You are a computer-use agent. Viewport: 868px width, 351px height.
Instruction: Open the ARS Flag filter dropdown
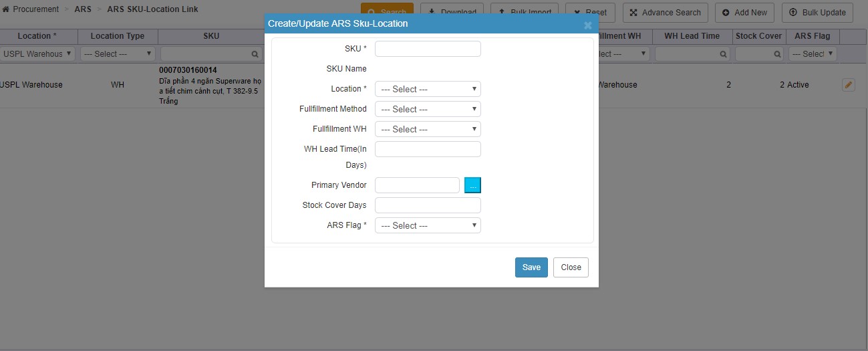(813, 54)
